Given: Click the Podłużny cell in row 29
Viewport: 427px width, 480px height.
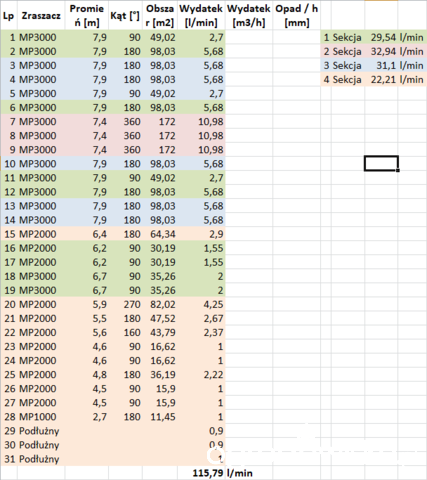Looking at the screenshot, I should click(x=41, y=431).
